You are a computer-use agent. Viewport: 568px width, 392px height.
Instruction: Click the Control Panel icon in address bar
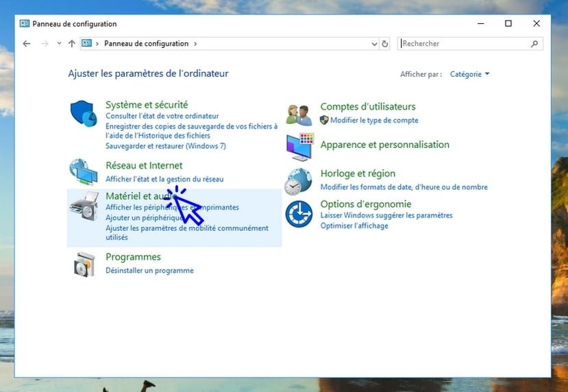(x=86, y=43)
